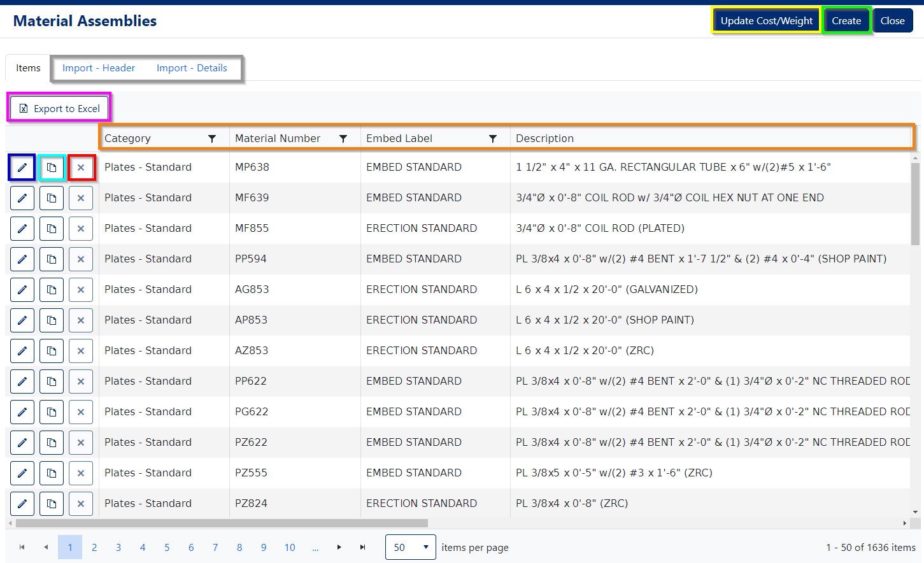Screen dimensions: 924x563
Task: Open the Import - Details tab
Action: click(x=192, y=68)
